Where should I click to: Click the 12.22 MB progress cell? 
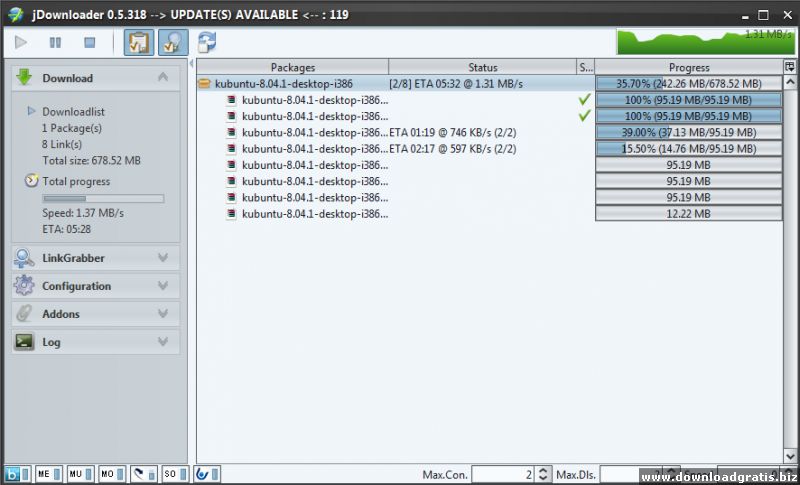689,214
